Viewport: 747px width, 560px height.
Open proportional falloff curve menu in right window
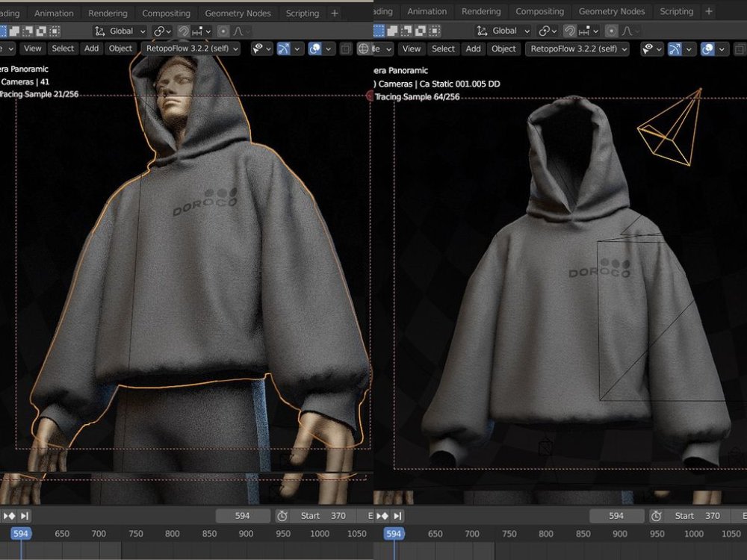(x=630, y=31)
